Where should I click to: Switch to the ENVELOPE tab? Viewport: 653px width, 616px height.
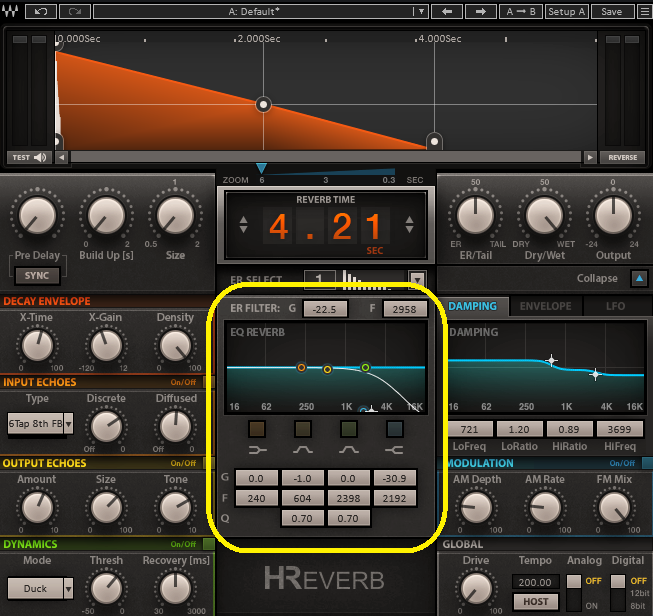coord(545,306)
